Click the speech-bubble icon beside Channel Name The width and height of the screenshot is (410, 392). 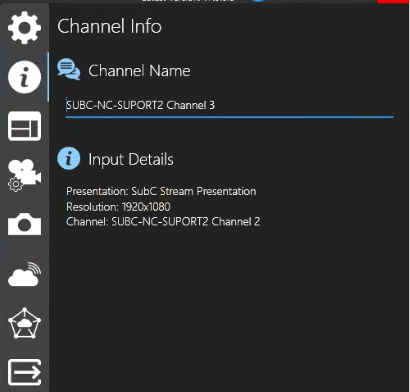69,69
